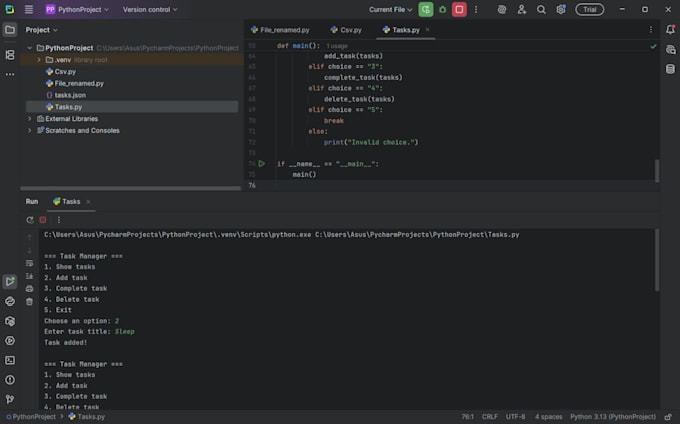Rerun Tasks in the Run panel
Viewport: 680px width, 424px height.
[29, 220]
